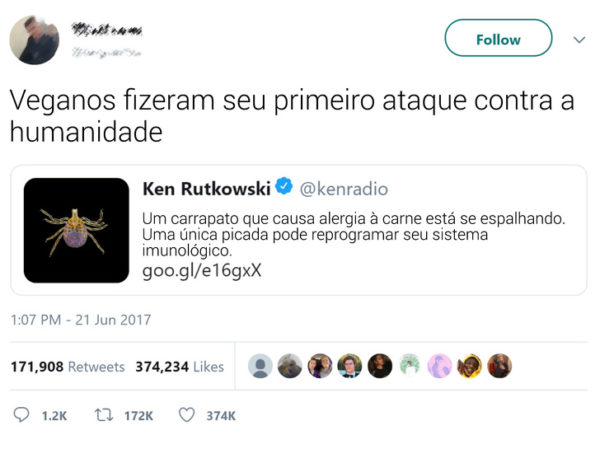
Task: View the 171,908 Retweets list
Action: (x=68, y=367)
